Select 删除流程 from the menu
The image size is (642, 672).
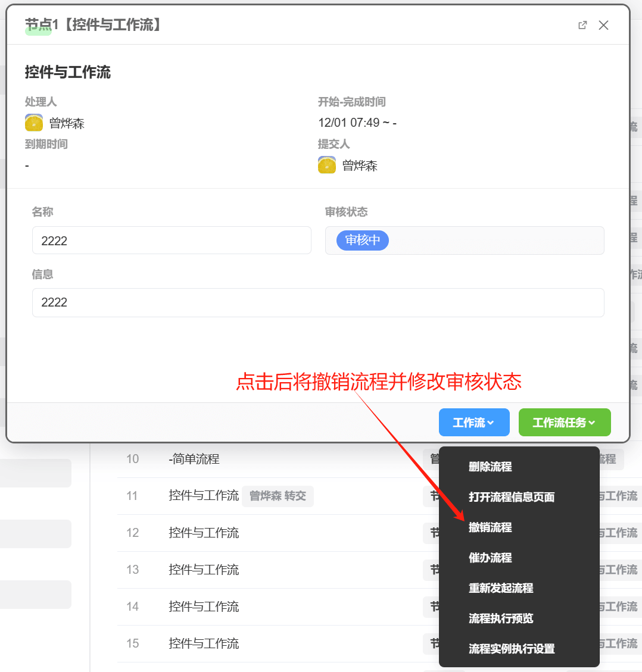(490, 467)
